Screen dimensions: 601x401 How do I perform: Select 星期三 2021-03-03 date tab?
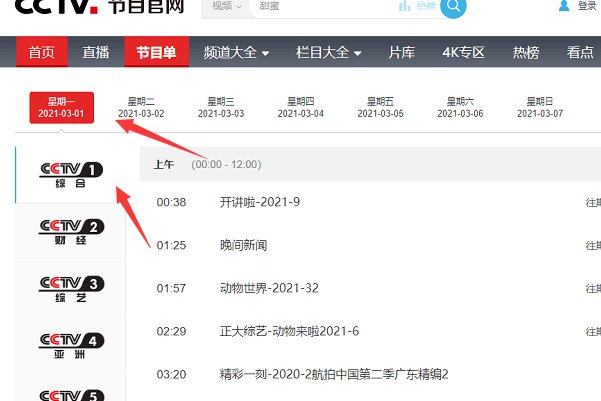click(221, 107)
